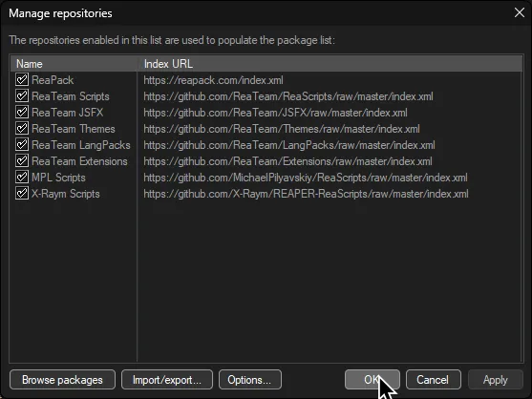
Task: Select the ReaTeam Scripts name
Action: [x=71, y=96]
